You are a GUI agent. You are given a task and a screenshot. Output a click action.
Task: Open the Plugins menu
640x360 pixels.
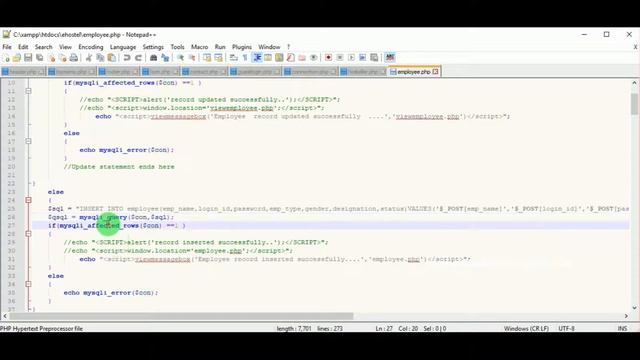242,47
